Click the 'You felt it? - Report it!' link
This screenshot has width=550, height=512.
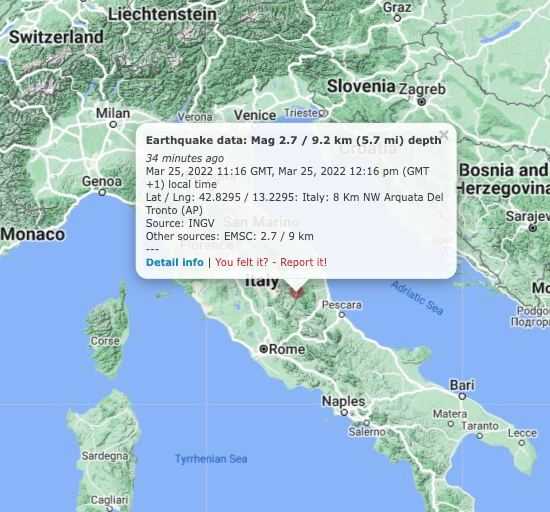point(271,262)
